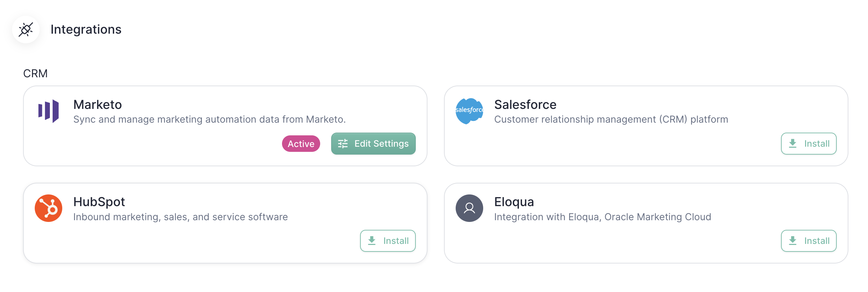The image size is (868, 292).
Task: Click the download arrow icon for Salesforce
Action: click(x=793, y=144)
